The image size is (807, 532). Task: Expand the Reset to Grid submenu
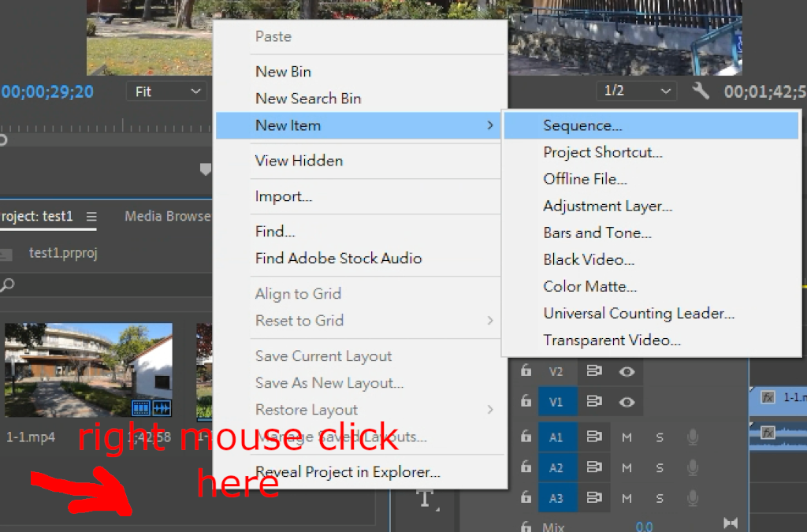click(489, 321)
